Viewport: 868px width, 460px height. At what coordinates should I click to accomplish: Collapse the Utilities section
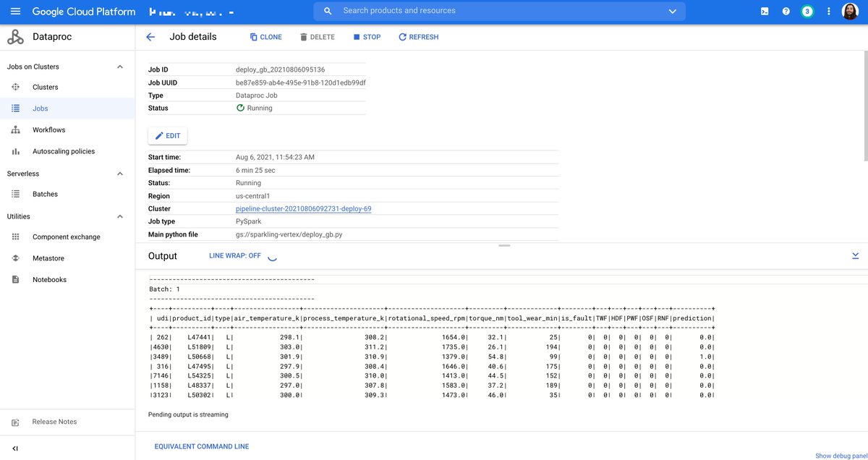coord(120,216)
